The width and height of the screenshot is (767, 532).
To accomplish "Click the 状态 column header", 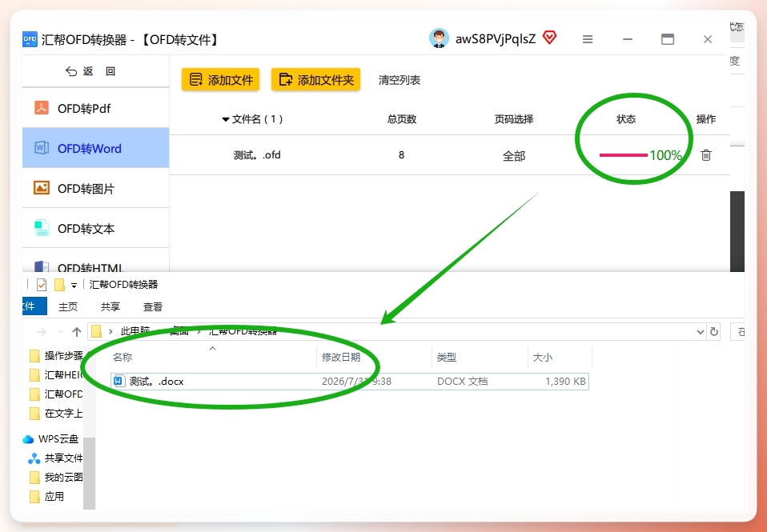I will (x=626, y=119).
